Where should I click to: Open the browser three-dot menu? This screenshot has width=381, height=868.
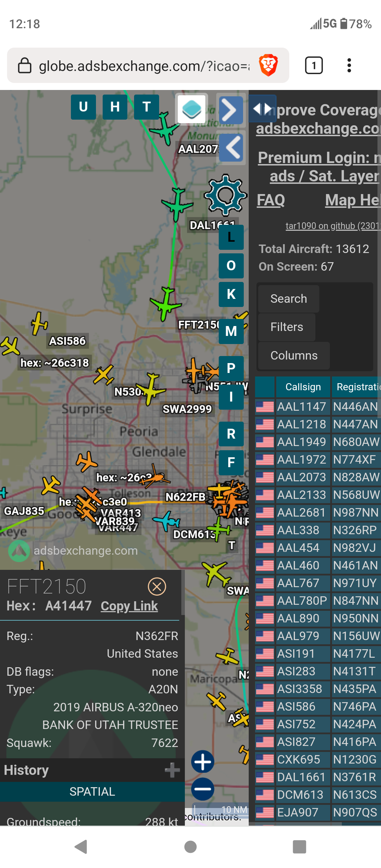(x=349, y=65)
